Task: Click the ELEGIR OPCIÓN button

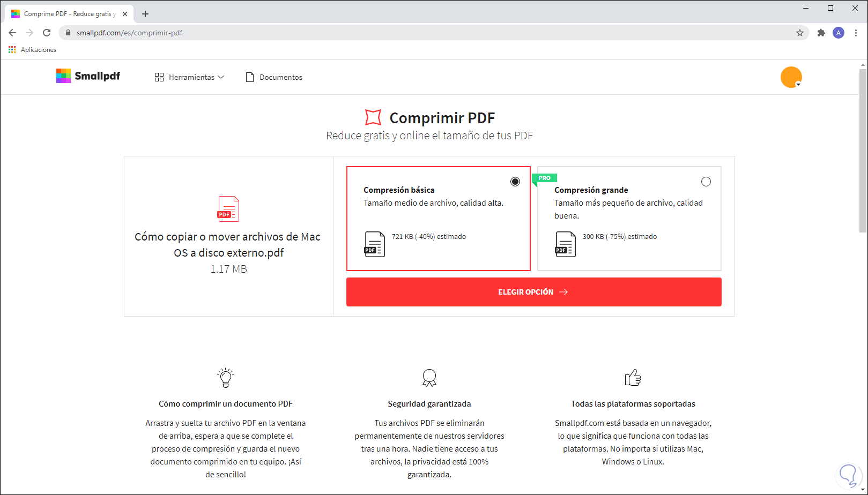Action: pos(533,292)
